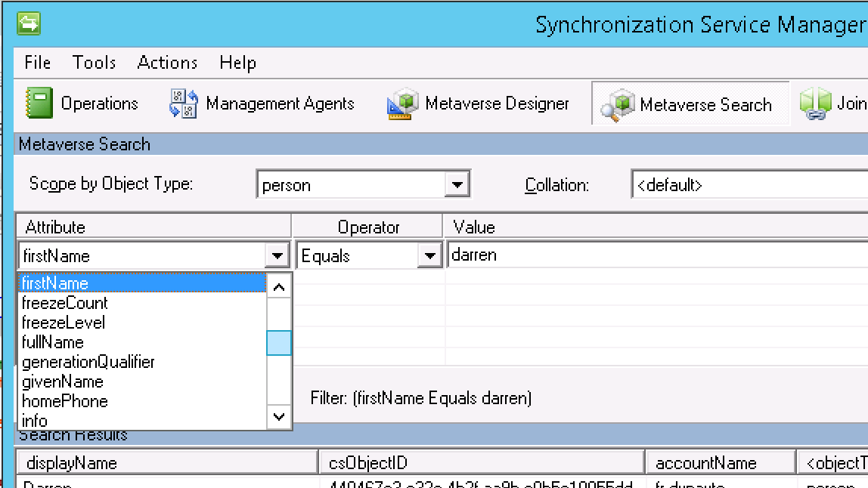Screen dimensions: 868x488
Task: Open the Tools menu
Action: (x=94, y=63)
